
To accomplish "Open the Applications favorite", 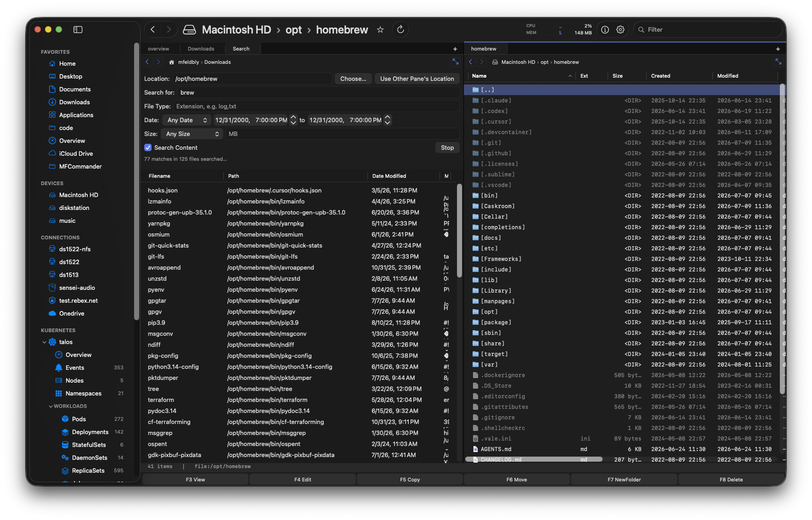I will pos(76,115).
